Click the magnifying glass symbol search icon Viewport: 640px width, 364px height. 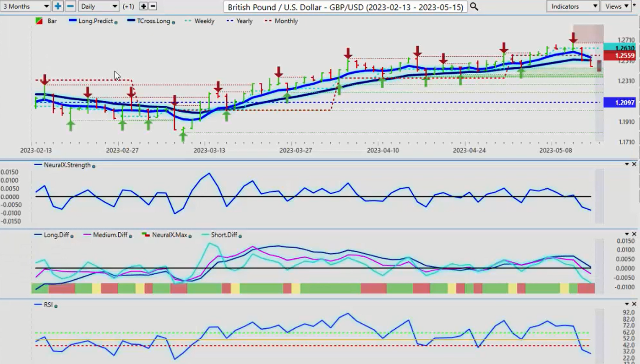[x=474, y=6]
